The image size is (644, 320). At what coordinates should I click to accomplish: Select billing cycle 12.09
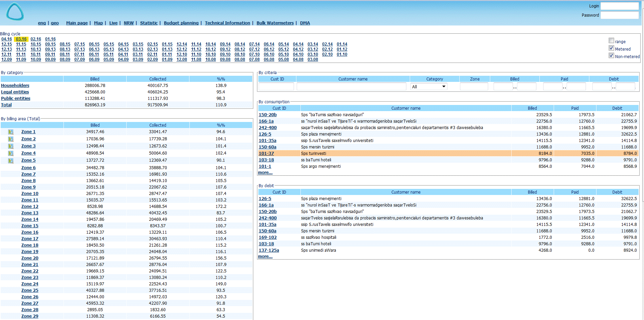pyautogui.click(x=6, y=59)
